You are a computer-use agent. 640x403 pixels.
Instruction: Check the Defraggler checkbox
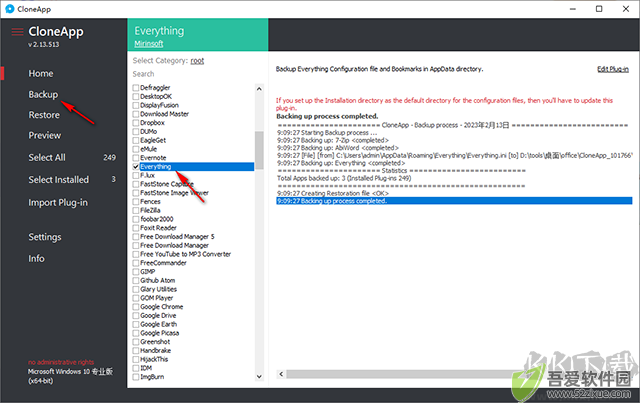pyautogui.click(x=136, y=87)
